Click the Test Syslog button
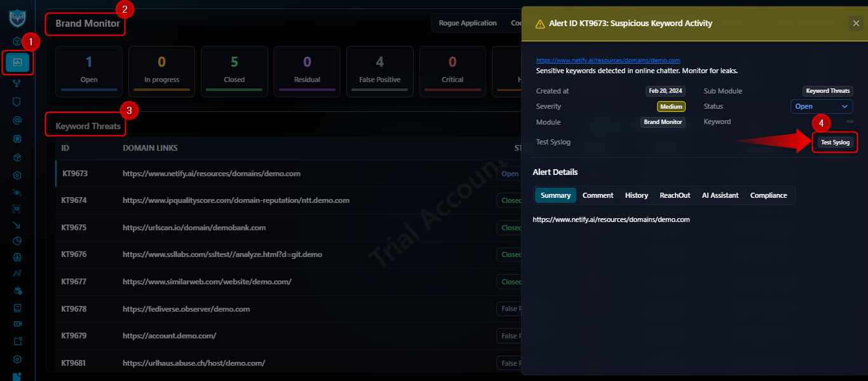868x381 pixels. coord(835,142)
